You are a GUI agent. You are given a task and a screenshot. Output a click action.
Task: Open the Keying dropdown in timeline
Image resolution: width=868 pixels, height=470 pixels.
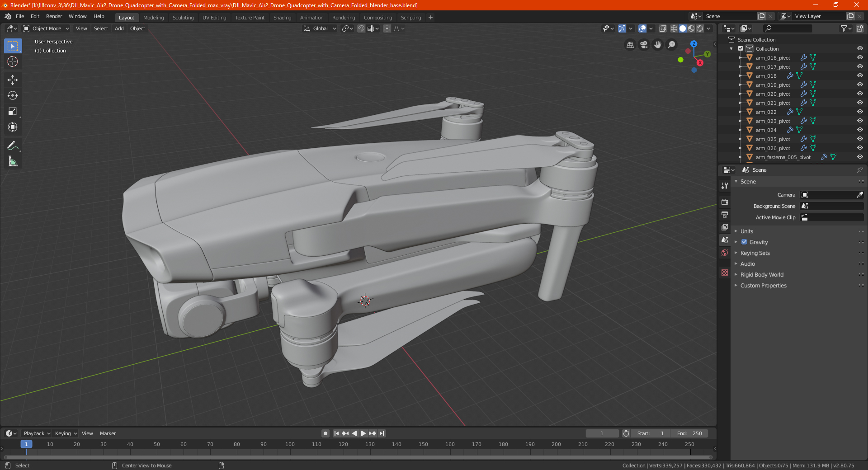click(x=66, y=433)
